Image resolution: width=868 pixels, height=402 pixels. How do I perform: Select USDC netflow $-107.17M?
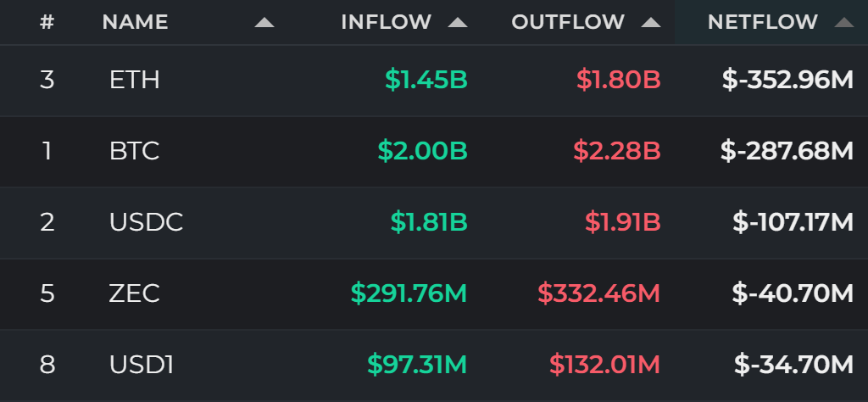click(793, 222)
